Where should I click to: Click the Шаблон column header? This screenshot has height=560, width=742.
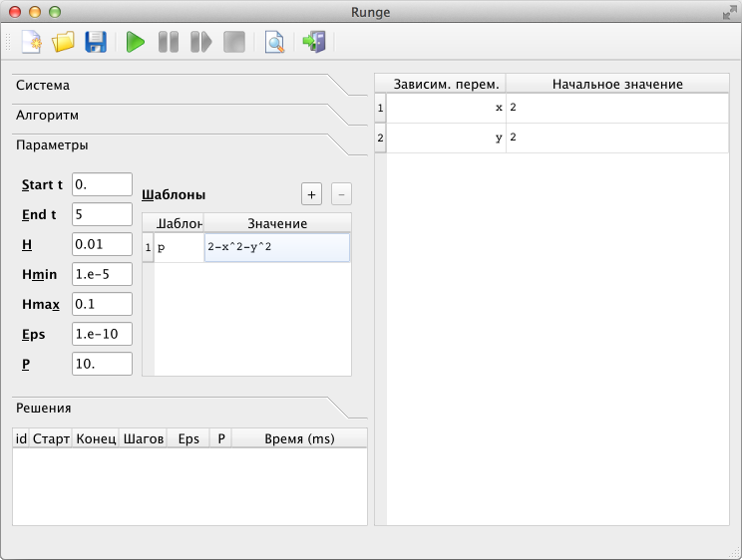click(179, 223)
